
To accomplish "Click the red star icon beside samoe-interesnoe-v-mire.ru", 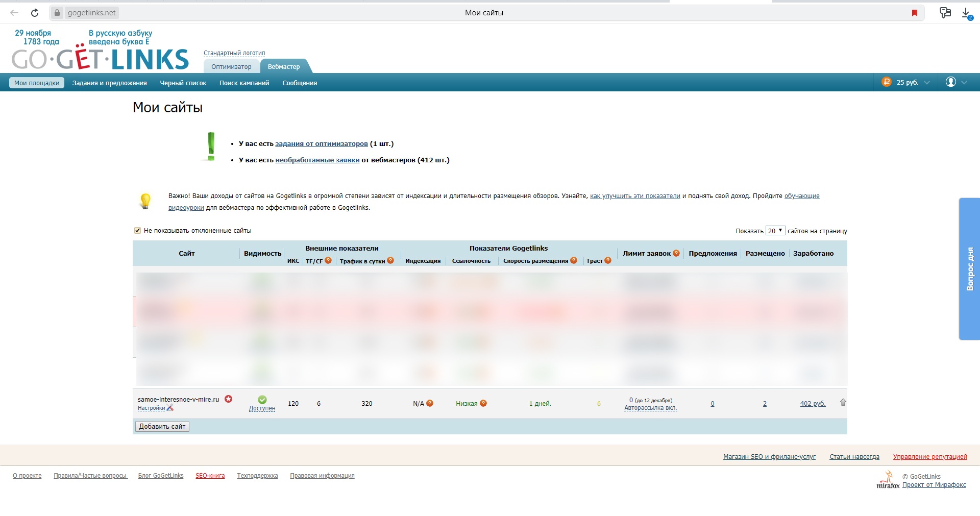I will pos(229,399).
